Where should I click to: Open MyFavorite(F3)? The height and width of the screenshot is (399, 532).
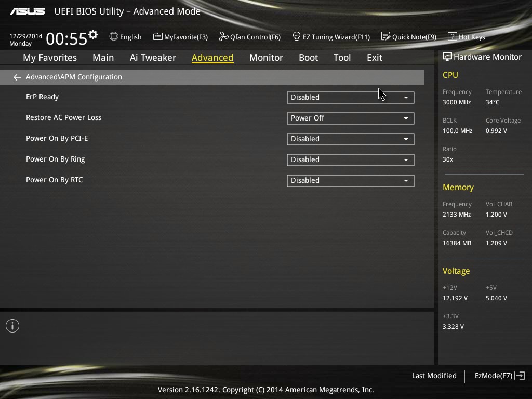point(180,37)
